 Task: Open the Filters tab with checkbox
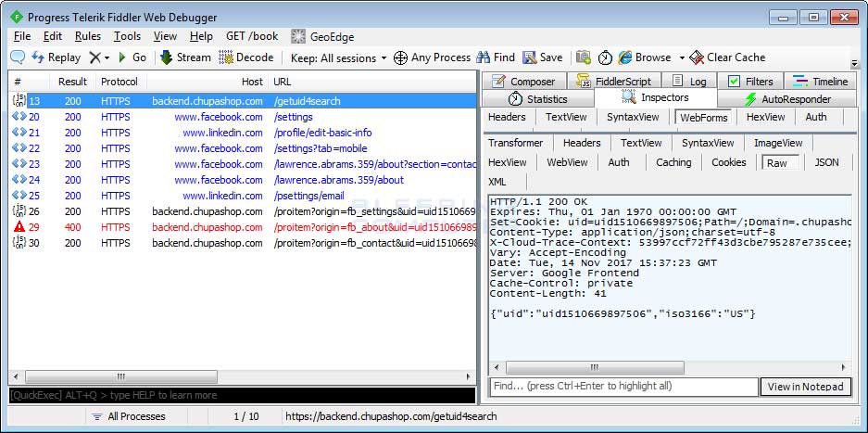tap(750, 82)
